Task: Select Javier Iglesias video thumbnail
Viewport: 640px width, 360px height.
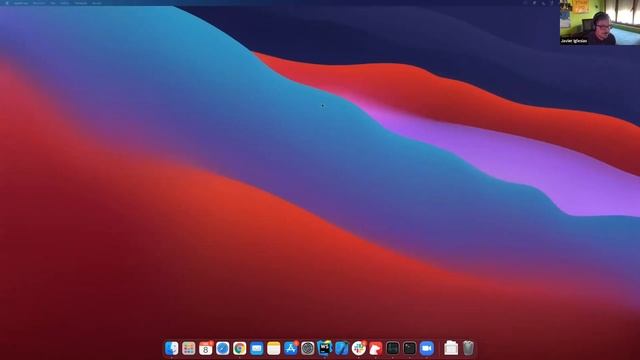Action: click(x=600, y=22)
